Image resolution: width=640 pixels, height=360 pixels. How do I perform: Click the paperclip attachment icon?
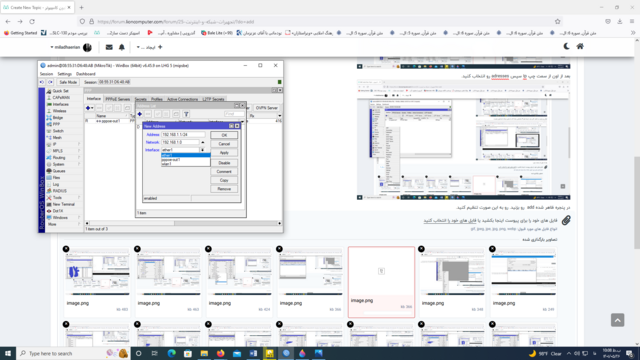[x=566, y=220]
